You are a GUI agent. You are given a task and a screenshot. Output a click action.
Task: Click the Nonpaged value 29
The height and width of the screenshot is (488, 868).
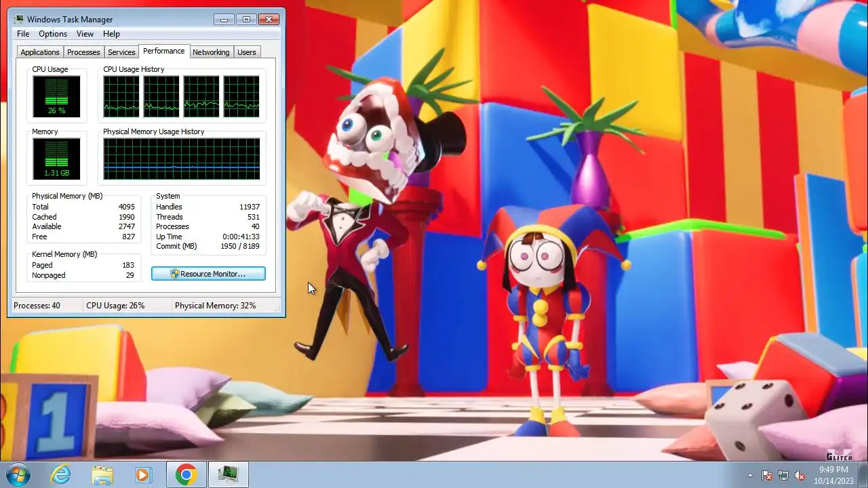130,275
